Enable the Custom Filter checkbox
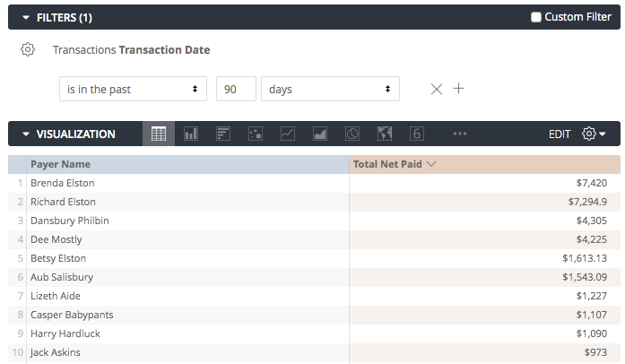 tap(536, 17)
